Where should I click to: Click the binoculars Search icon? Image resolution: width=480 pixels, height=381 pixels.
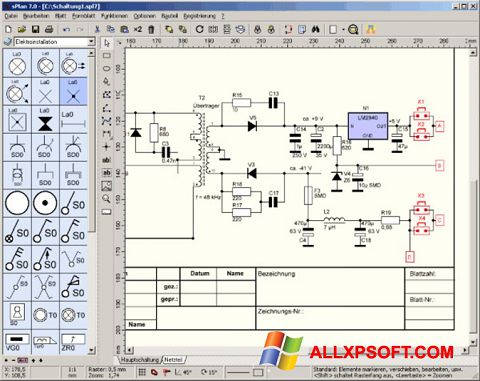315,29
